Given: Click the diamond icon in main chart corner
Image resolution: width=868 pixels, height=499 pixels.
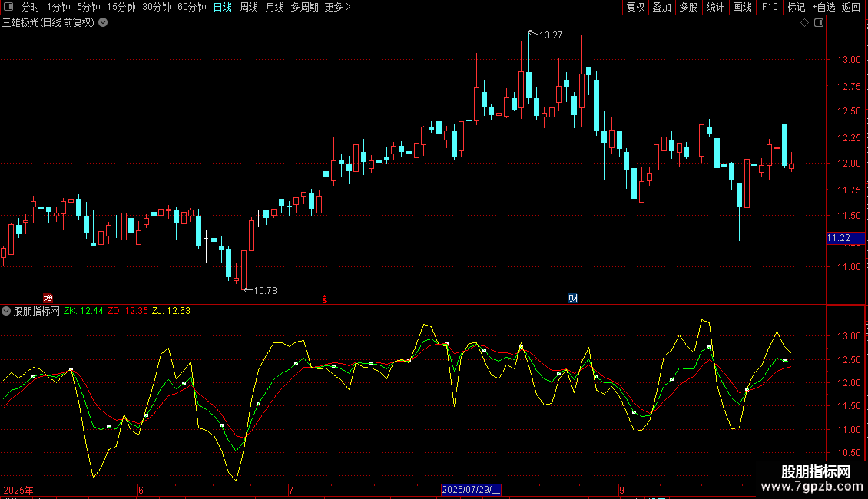Looking at the screenshot, I should tap(804, 23).
